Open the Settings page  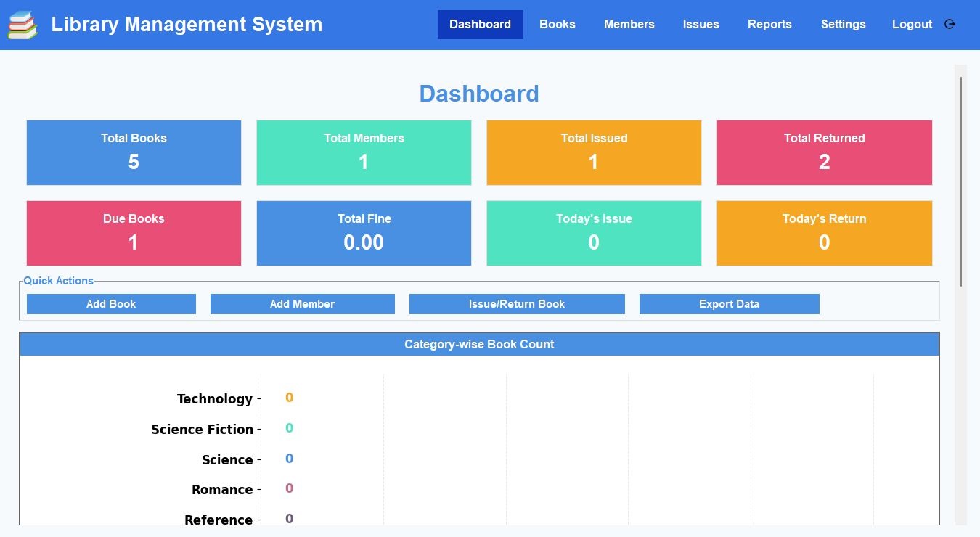point(843,24)
